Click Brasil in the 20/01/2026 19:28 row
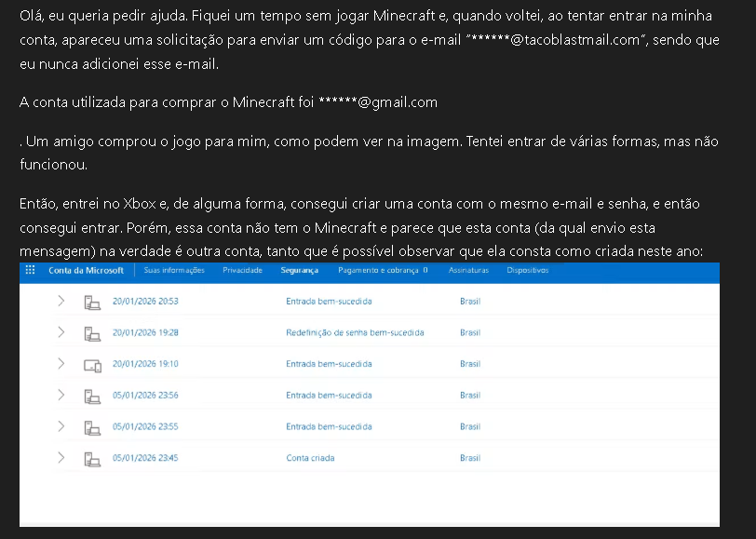756x539 pixels. click(x=470, y=332)
